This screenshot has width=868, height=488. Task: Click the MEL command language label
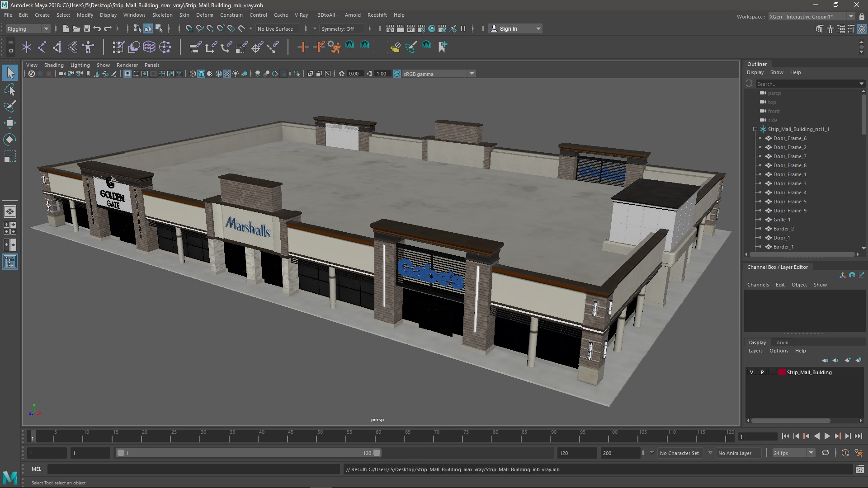36,469
